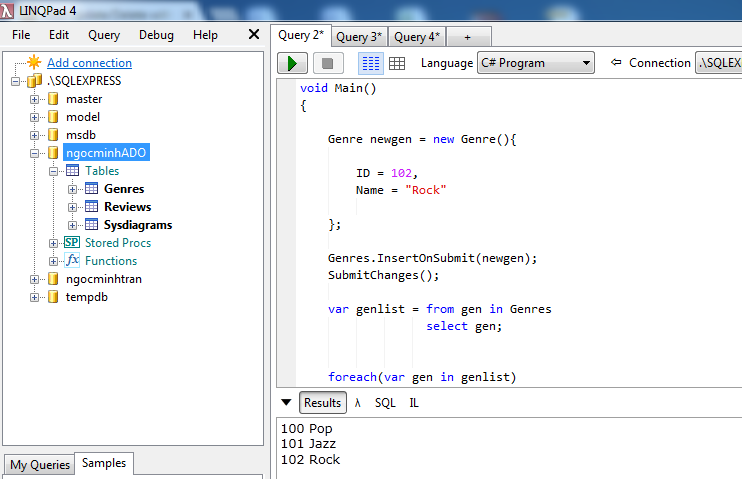Switch to the Query 3* tab
The image size is (742, 479).
[359, 36]
